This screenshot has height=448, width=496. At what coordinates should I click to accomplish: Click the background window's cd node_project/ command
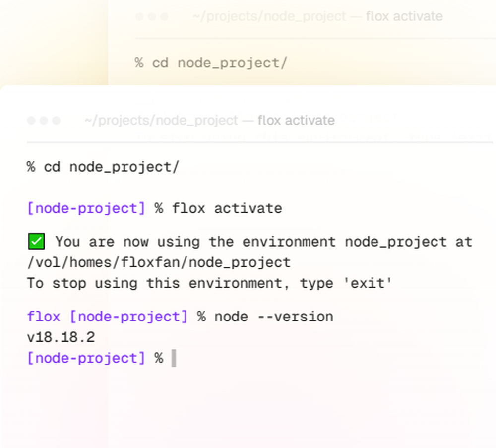(x=219, y=63)
